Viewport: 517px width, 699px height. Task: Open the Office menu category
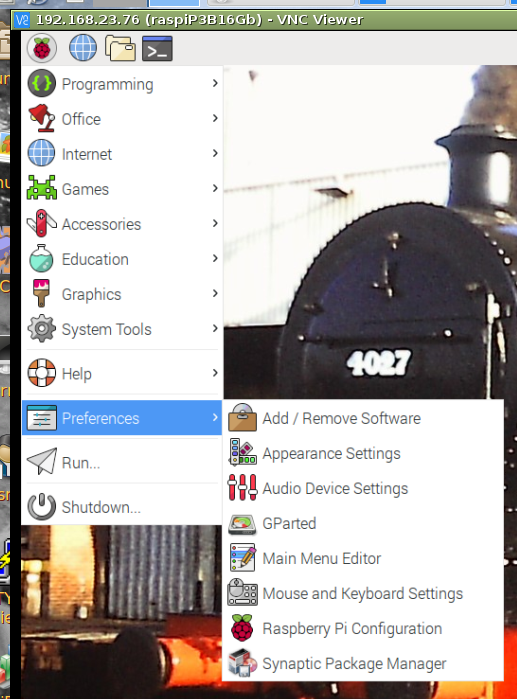(122, 118)
